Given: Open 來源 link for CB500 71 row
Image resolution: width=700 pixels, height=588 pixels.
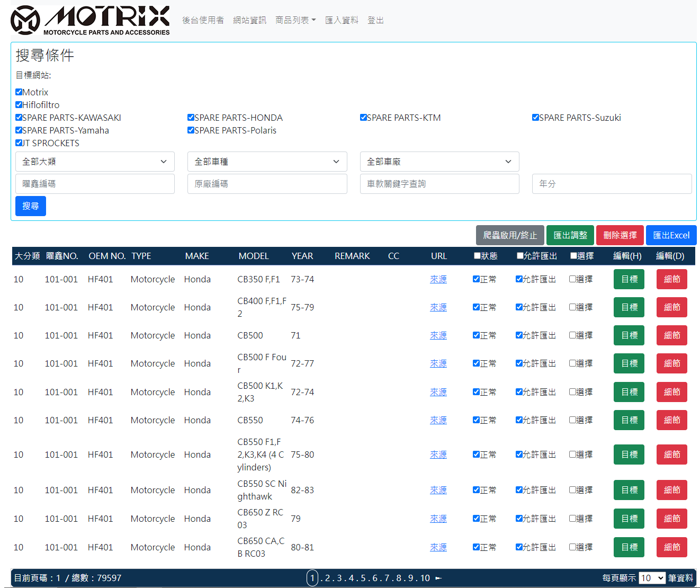Looking at the screenshot, I should click(438, 335).
